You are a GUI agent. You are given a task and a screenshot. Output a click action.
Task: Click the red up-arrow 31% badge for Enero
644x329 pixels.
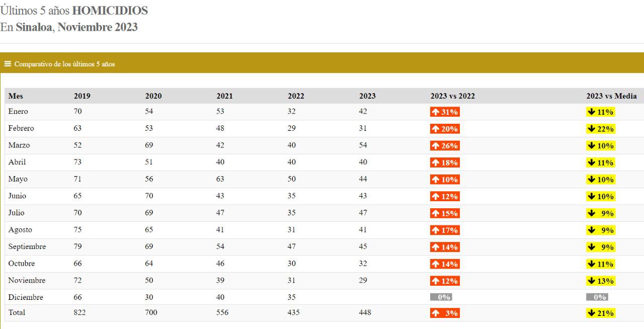pyautogui.click(x=445, y=112)
